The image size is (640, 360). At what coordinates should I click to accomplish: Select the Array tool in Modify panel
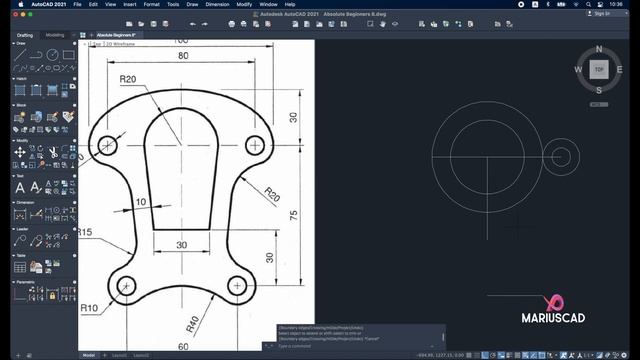(x=73, y=149)
